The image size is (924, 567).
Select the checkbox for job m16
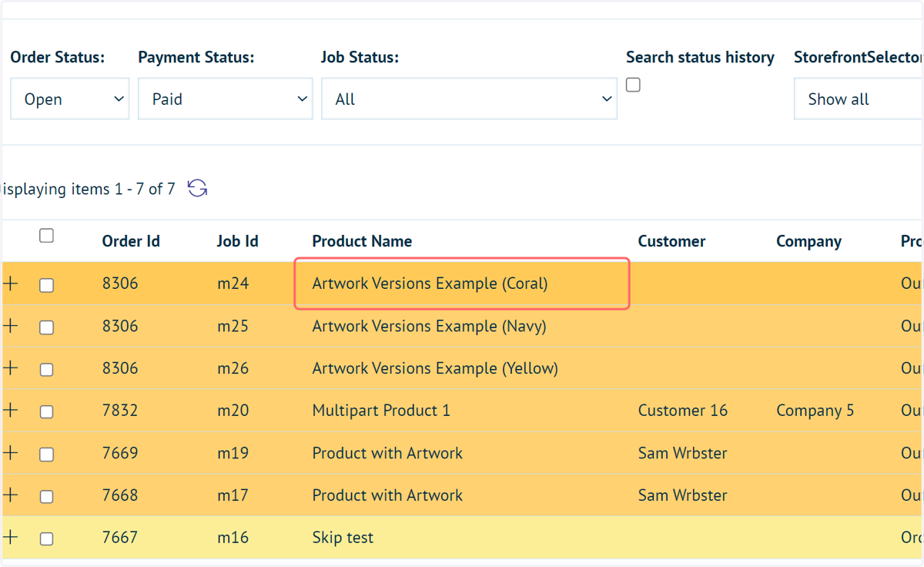coord(46,539)
